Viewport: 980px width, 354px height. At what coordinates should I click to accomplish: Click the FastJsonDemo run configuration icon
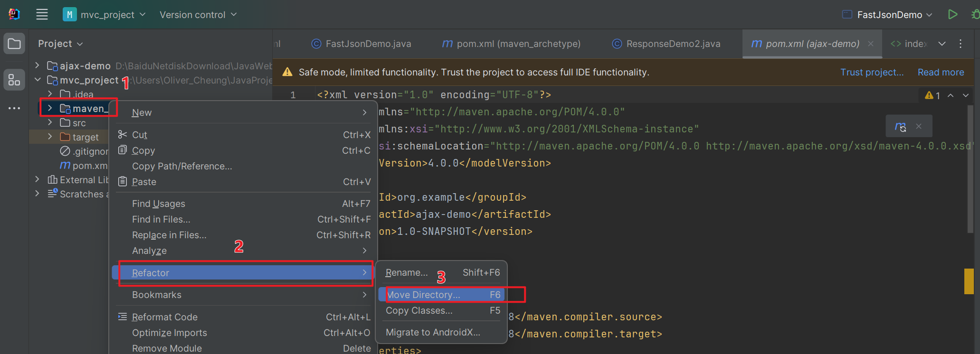pyautogui.click(x=847, y=14)
